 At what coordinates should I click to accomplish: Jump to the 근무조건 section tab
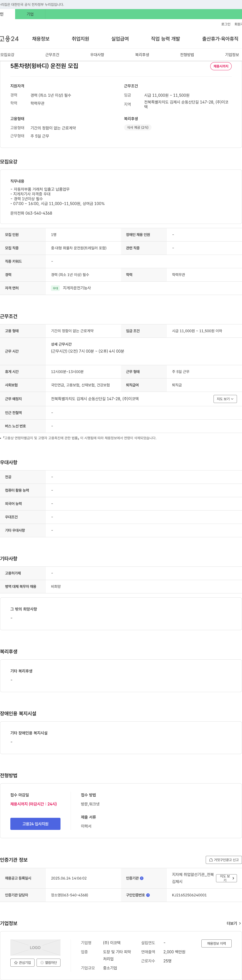[x=52, y=55]
